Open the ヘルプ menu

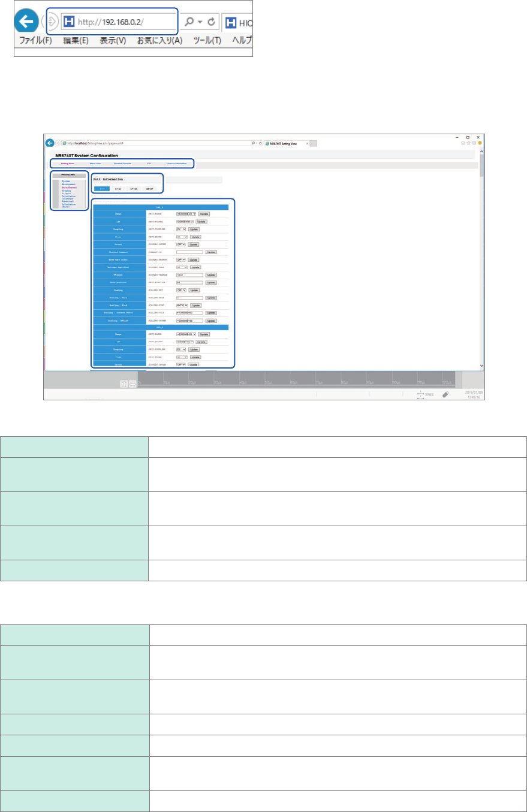coord(242,40)
